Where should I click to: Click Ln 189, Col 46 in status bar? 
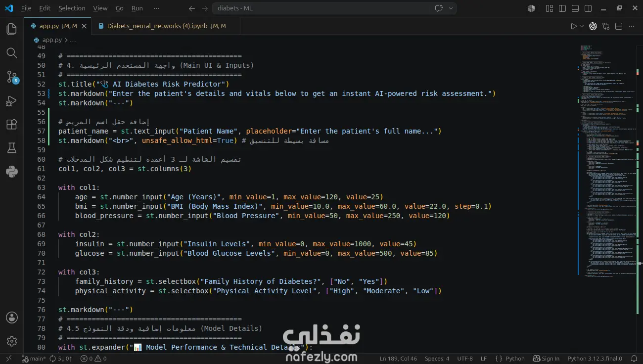(398, 359)
